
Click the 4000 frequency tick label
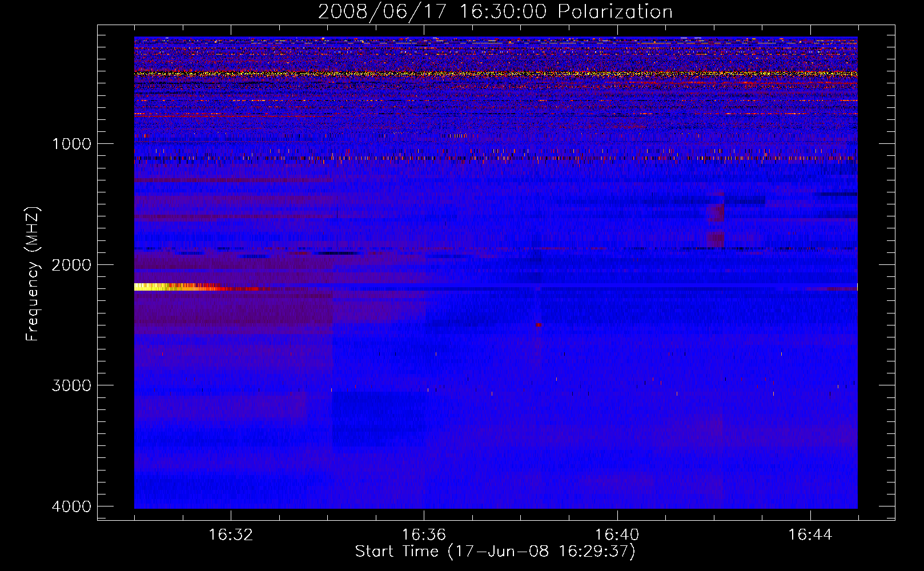[x=71, y=506]
